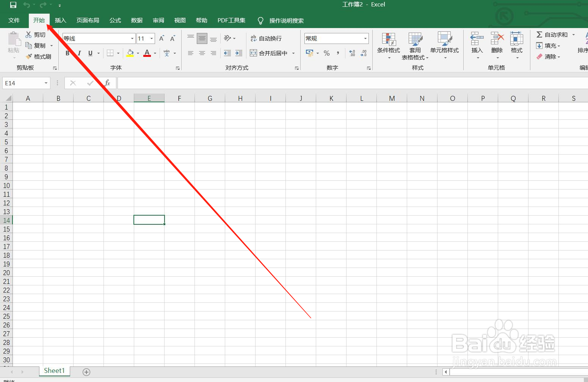Expand the Merge & Center (合并后居中) dropdown arrow
Screen dimensions: 588x382
click(x=293, y=53)
